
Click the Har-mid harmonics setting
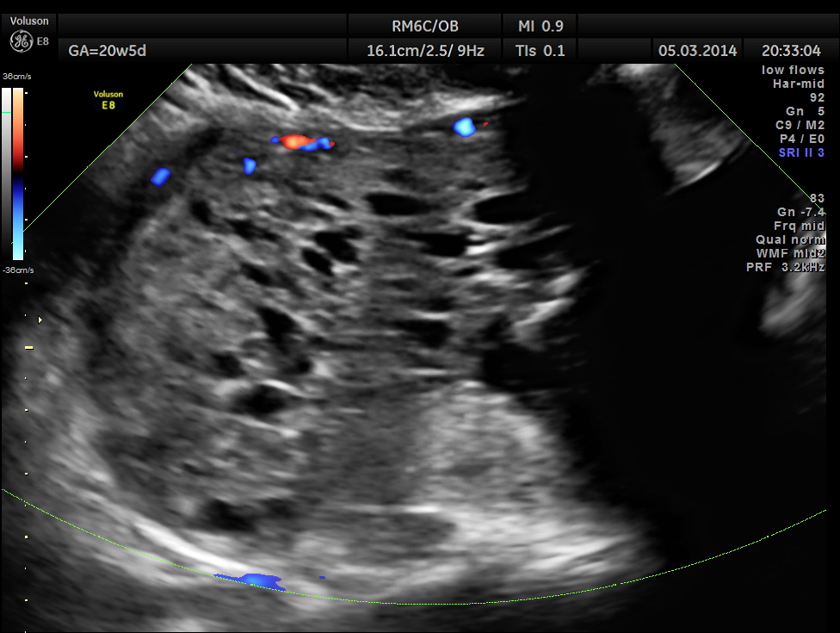tap(799, 84)
